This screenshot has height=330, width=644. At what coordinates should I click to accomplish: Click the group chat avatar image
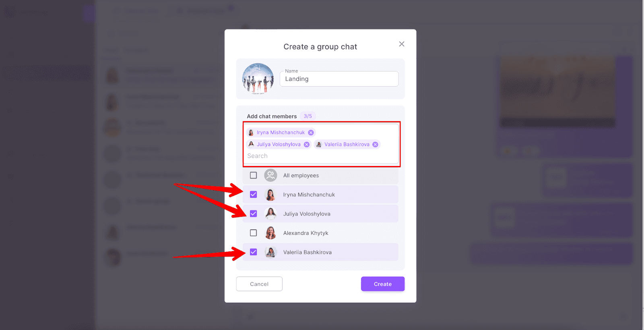[x=258, y=79]
